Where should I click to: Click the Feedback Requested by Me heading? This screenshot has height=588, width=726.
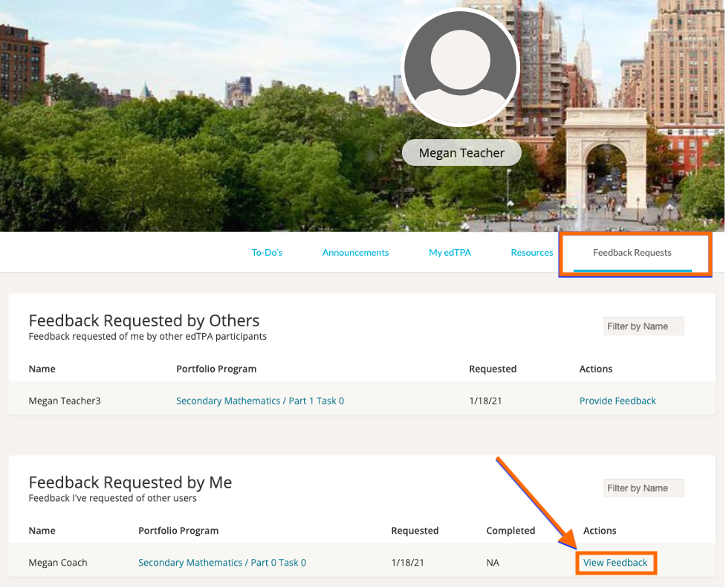(x=130, y=482)
